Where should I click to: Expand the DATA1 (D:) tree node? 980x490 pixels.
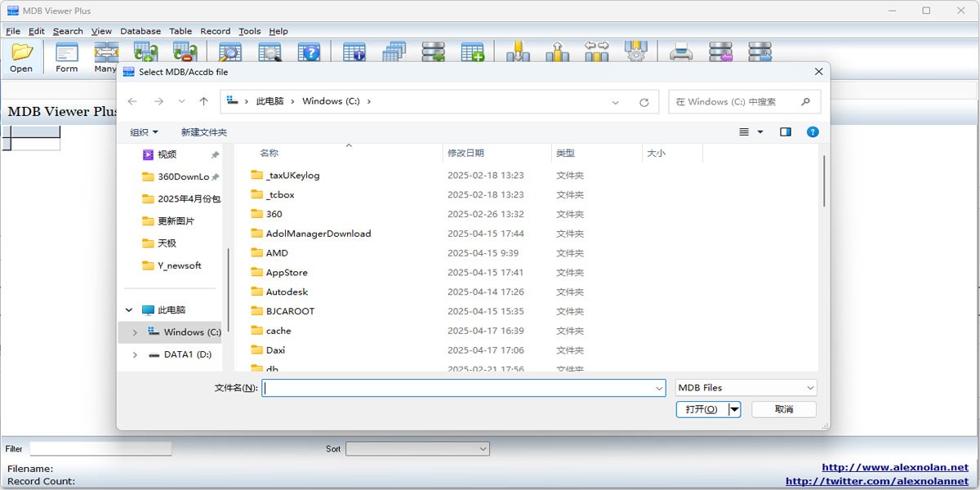(x=135, y=355)
